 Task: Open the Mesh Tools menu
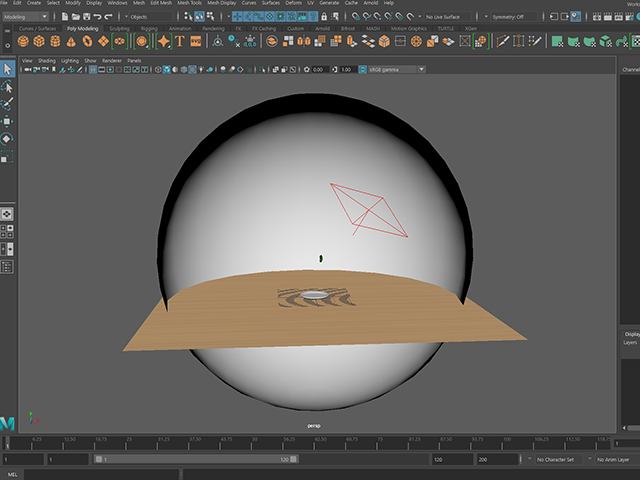point(189,3)
